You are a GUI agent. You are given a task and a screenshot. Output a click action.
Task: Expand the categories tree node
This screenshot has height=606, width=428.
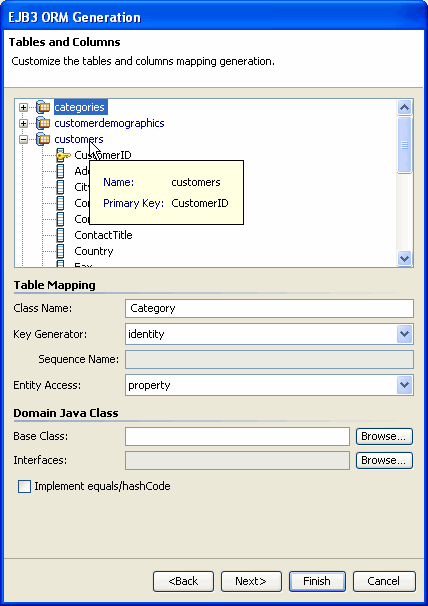coord(24,107)
